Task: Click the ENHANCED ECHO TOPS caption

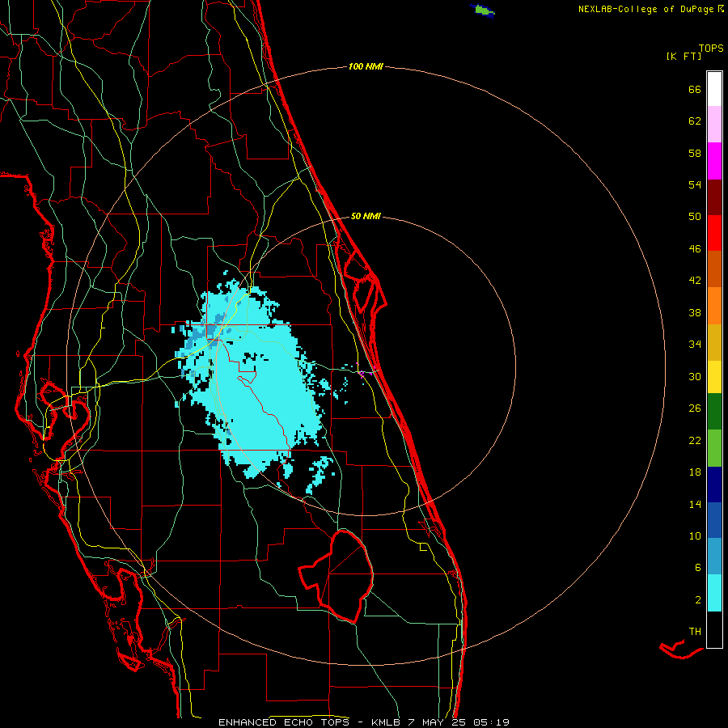Action: (x=284, y=722)
